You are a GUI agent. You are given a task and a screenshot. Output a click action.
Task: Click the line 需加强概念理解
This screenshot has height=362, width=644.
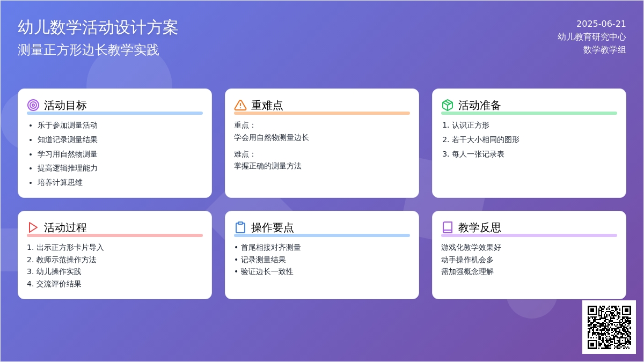click(467, 271)
